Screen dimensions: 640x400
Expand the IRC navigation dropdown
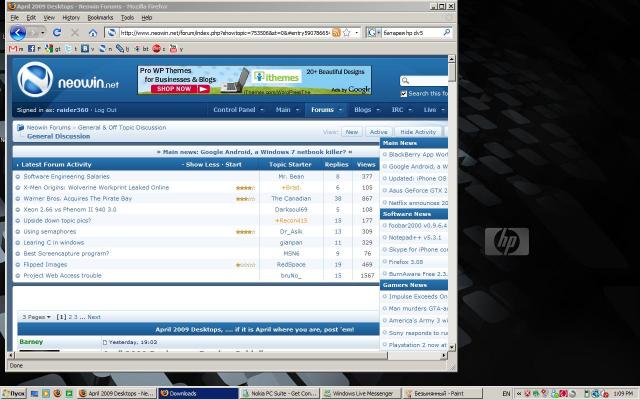tap(410, 110)
